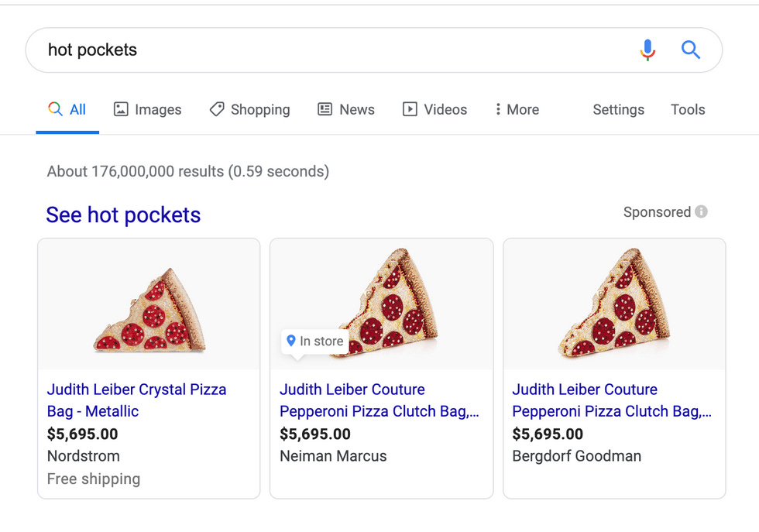Open Neiman Marcus Pepperoni Pizza Clutch link
Image resolution: width=759 pixels, height=532 pixels.
coord(379,400)
